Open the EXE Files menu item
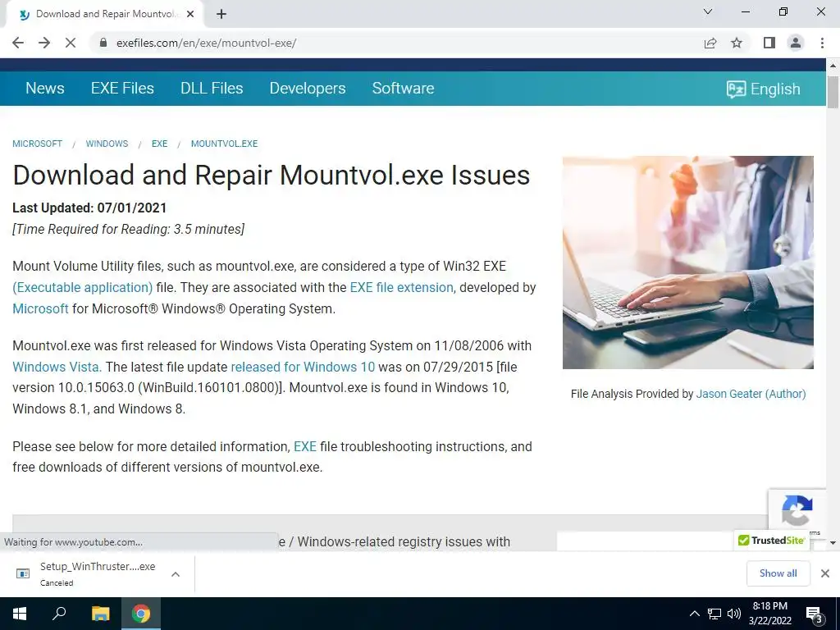 click(x=122, y=89)
